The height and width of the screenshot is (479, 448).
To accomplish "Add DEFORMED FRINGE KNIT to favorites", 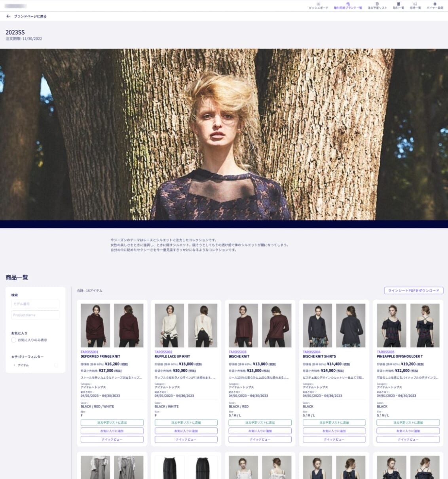I will click(112, 431).
